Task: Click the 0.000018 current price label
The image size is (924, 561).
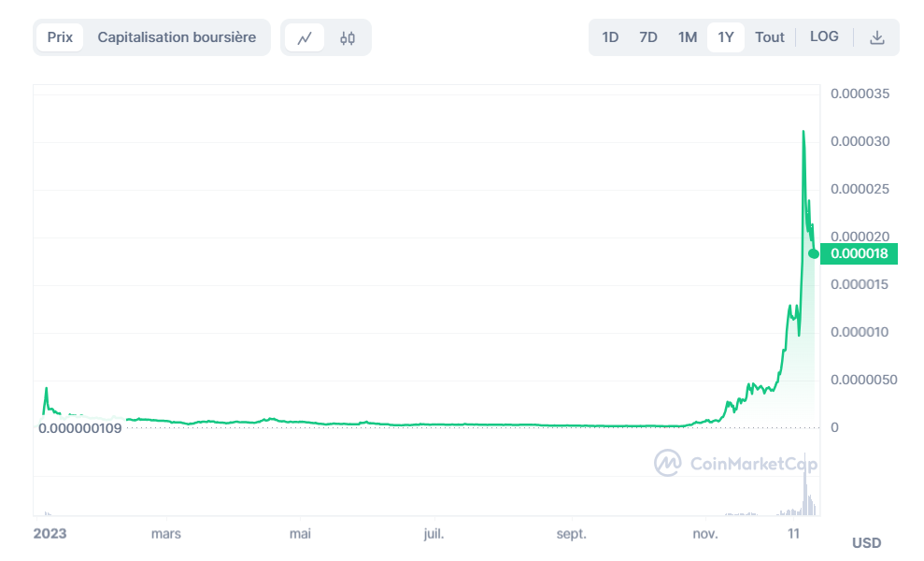Action: (859, 253)
